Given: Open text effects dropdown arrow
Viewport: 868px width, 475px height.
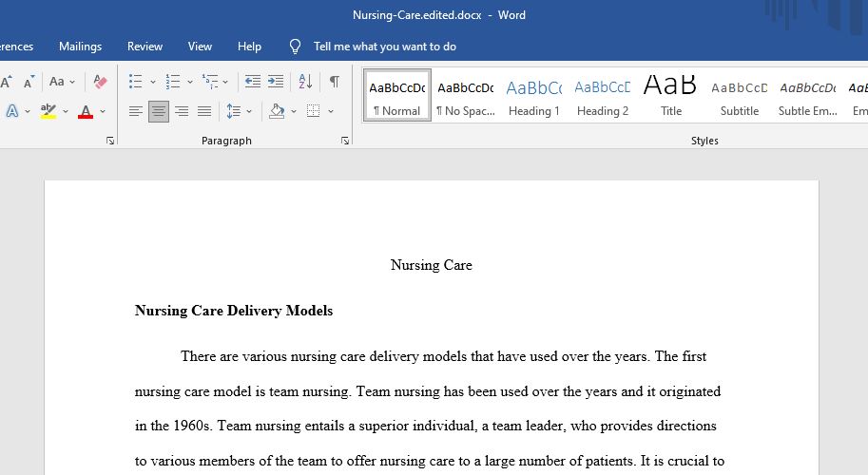Looking at the screenshot, I should point(28,112).
